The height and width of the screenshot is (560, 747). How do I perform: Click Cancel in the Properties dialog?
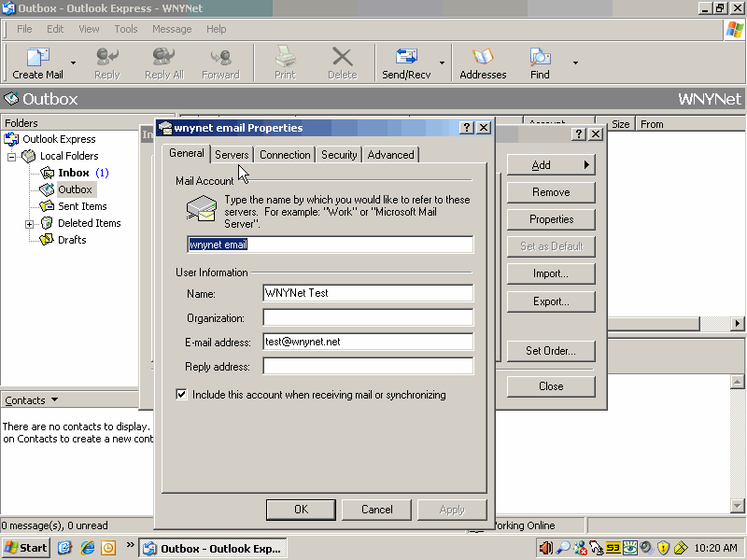377,510
